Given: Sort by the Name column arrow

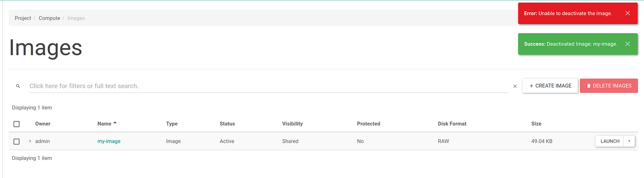Looking at the screenshot, I should click(115, 123).
